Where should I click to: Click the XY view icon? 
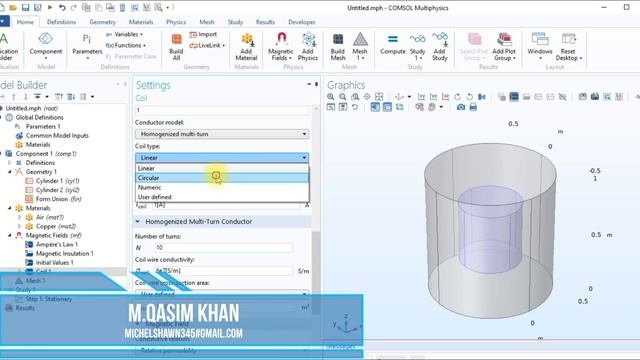pyautogui.click(x=421, y=97)
